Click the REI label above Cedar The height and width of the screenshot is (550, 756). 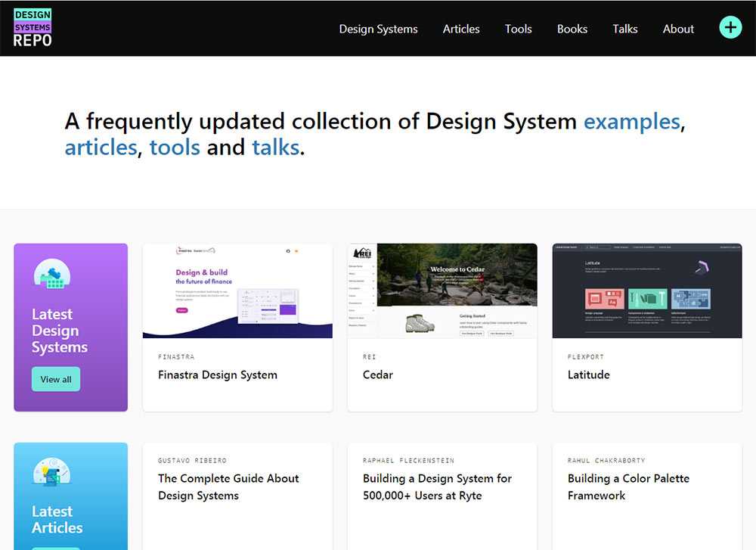coord(370,357)
